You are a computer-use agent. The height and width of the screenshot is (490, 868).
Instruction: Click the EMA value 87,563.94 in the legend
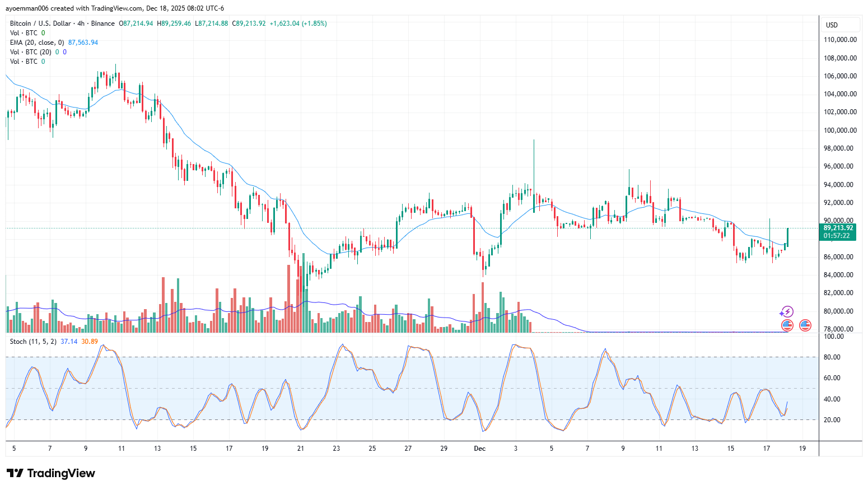point(82,42)
